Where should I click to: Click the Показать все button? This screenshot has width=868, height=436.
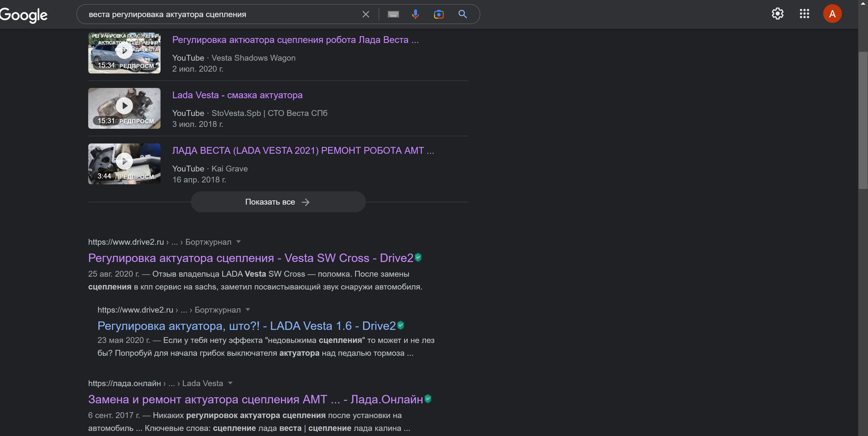[278, 202]
